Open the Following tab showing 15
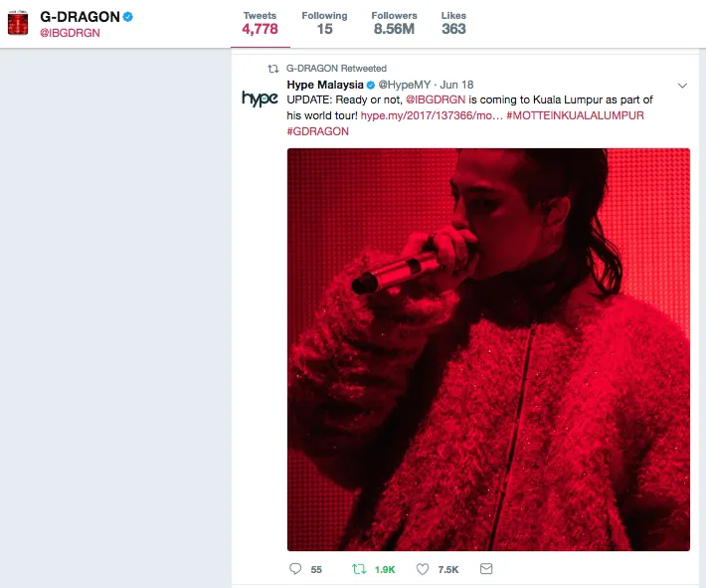 pos(324,24)
